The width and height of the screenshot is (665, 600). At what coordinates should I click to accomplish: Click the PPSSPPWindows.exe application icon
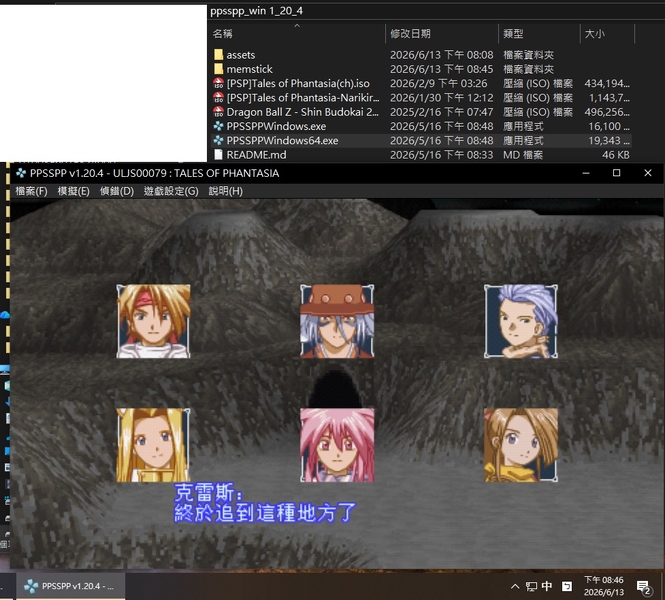pos(218,126)
